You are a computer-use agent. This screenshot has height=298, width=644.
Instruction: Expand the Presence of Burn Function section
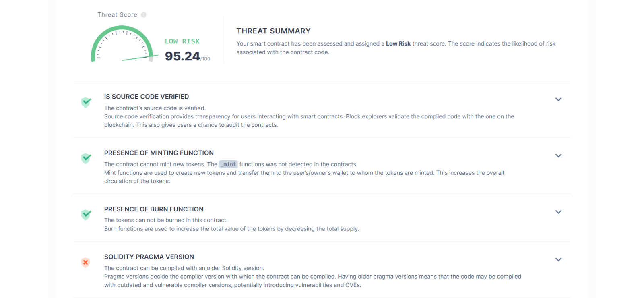(x=558, y=212)
